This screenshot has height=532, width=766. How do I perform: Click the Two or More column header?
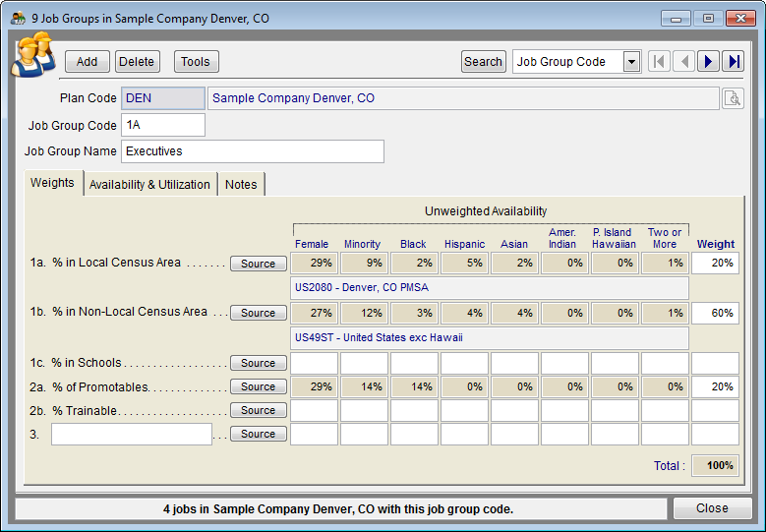665,238
